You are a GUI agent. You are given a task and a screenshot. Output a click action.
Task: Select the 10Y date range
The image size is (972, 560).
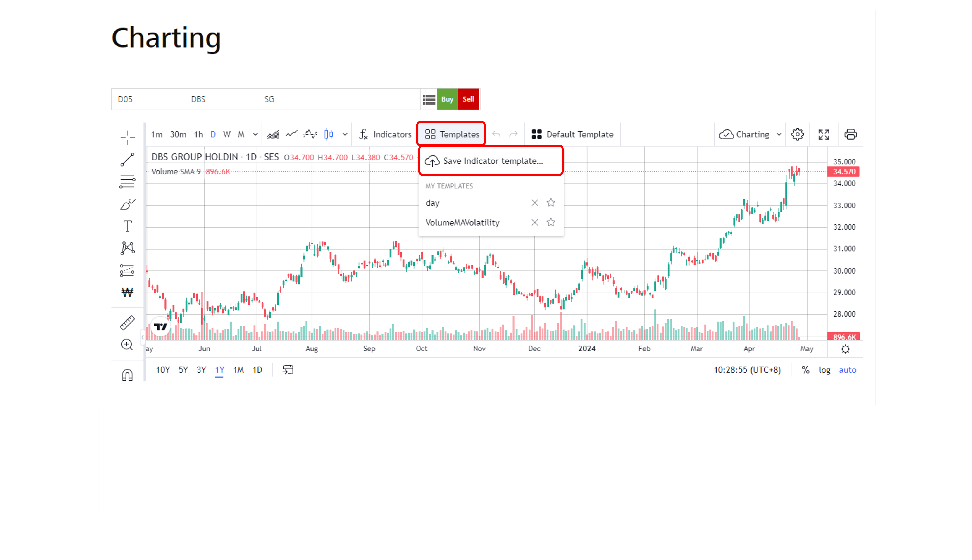pyautogui.click(x=163, y=370)
